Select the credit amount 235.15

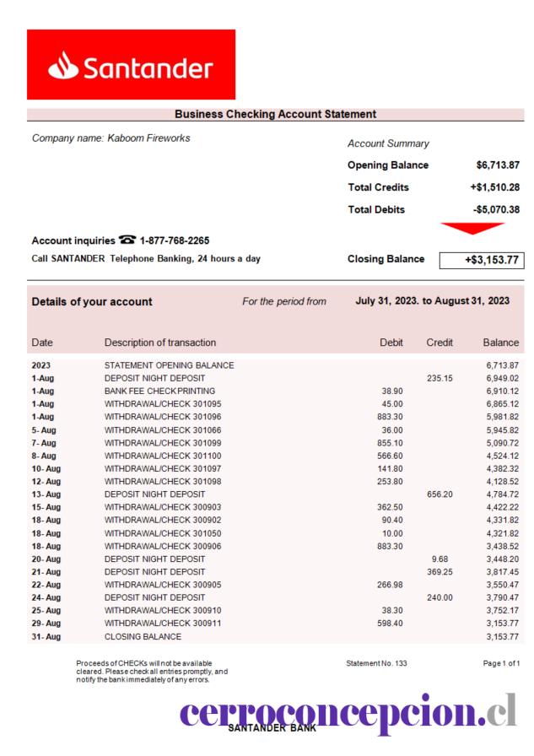pos(440,379)
